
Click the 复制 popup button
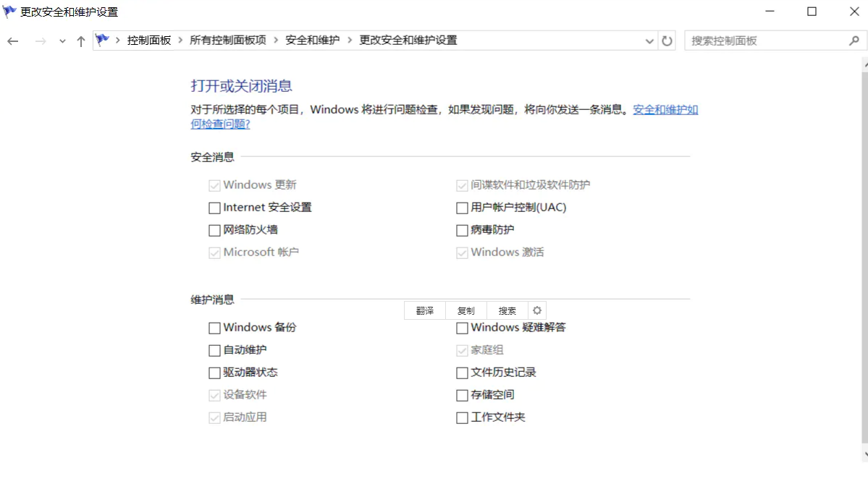(466, 310)
